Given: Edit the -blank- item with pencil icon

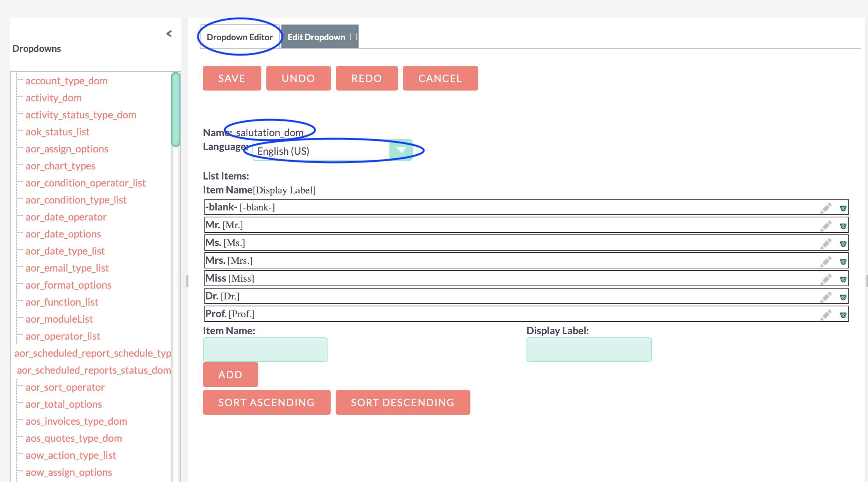Looking at the screenshot, I should tap(826, 208).
